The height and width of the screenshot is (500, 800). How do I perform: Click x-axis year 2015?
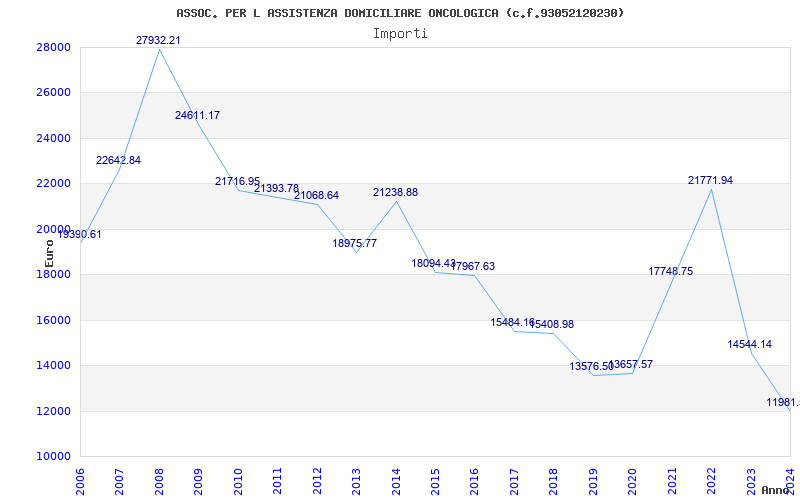click(435, 482)
